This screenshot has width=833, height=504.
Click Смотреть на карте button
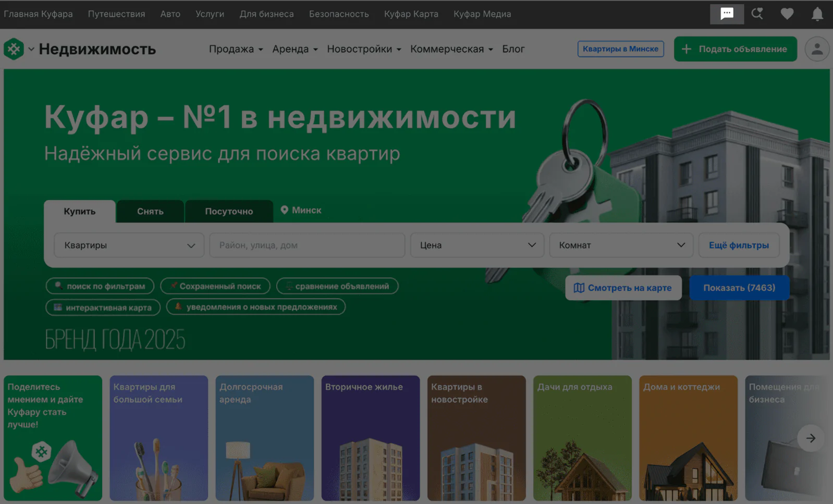(x=623, y=288)
